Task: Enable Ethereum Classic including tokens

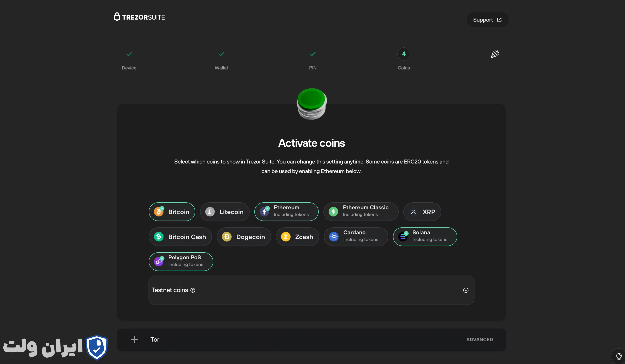Action: point(361,212)
